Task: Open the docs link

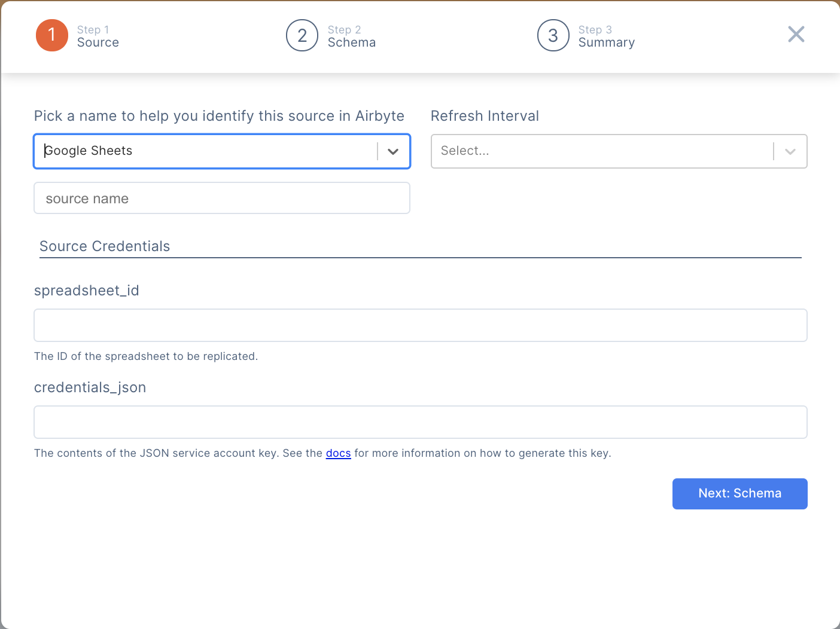Action: click(x=338, y=453)
